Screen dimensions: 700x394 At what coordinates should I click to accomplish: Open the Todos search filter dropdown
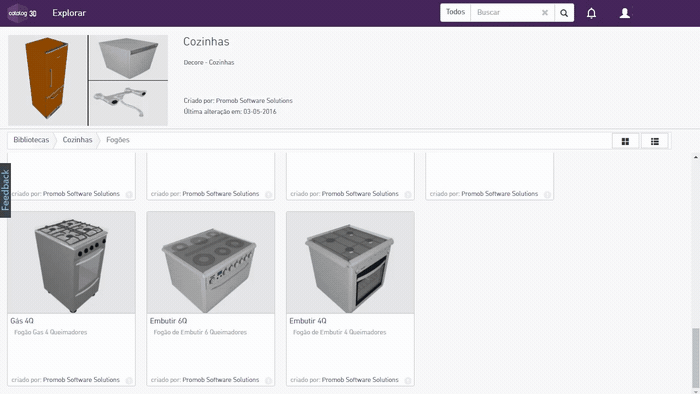pyautogui.click(x=455, y=12)
